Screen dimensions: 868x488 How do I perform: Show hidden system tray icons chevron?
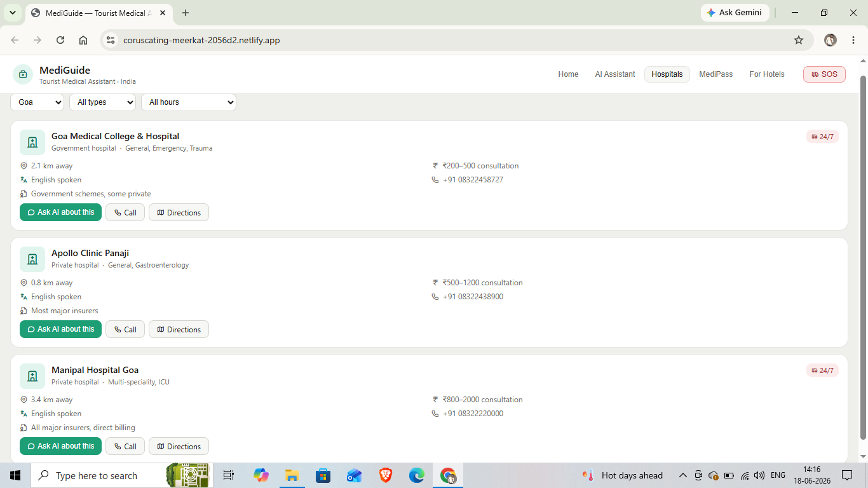683,475
